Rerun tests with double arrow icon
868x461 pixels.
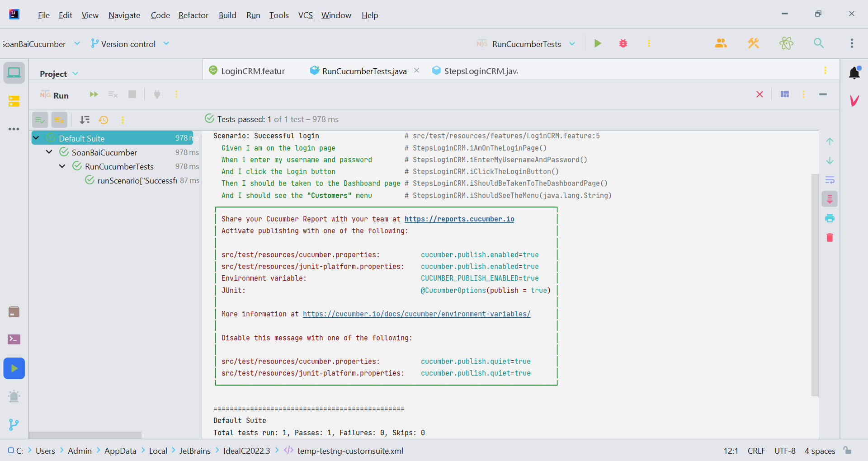(x=94, y=94)
